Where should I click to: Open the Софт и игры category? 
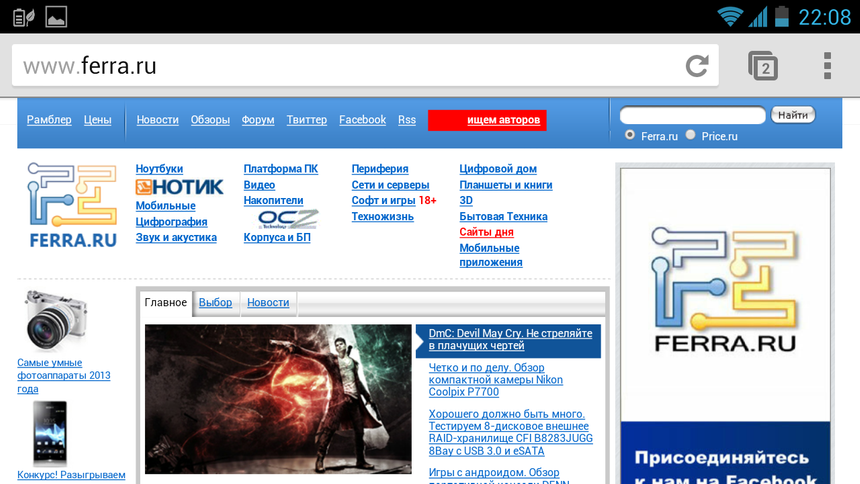383,200
